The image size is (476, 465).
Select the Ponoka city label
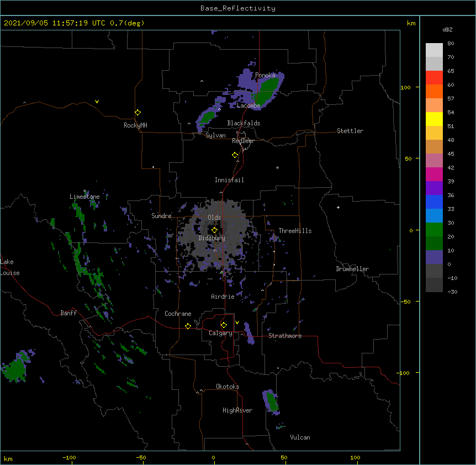coord(265,75)
